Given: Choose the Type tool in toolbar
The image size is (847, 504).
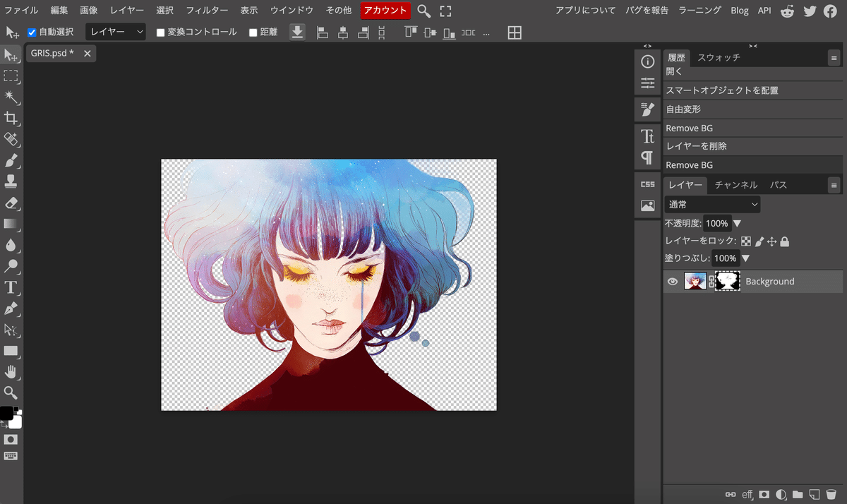Looking at the screenshot, I should tap(11, 287).
